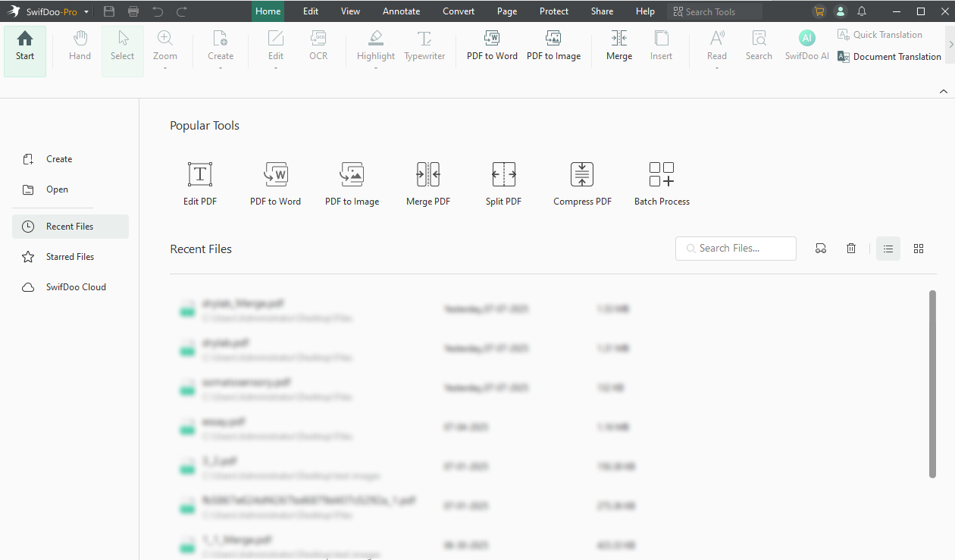
Task: Expand the Create dropdown arrow
Action: [x=221, y=68]
